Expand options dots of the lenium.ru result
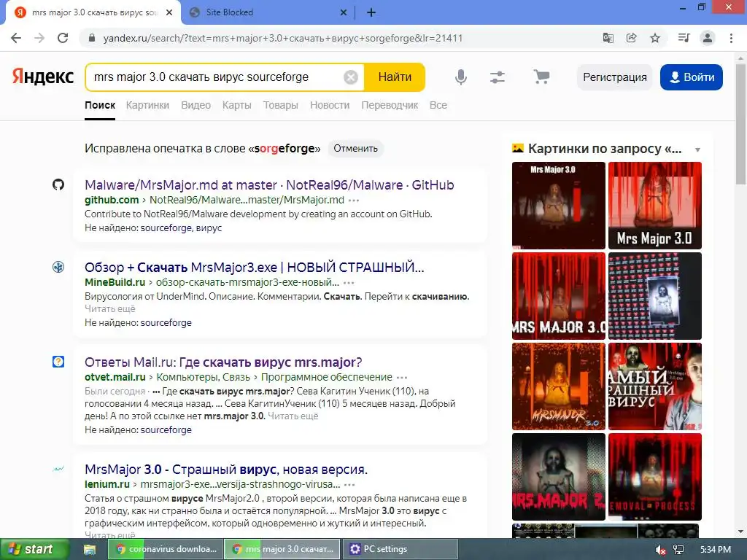The image size is (747, 560). pos(349,485)
